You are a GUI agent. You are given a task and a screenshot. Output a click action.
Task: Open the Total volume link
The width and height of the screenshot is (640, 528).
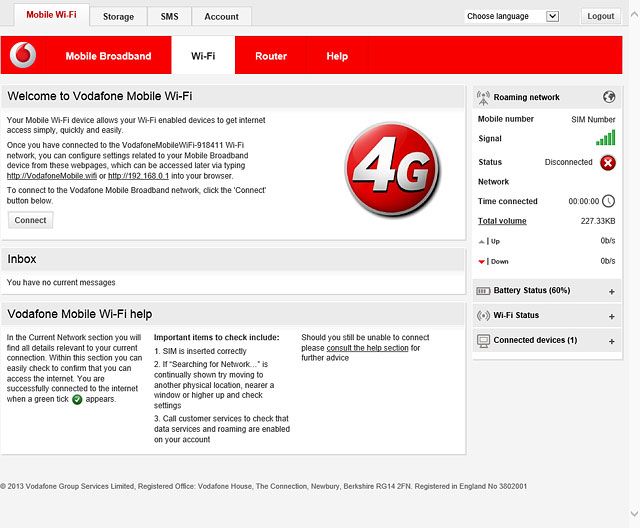pyautogui.click(x=502, y=221)
